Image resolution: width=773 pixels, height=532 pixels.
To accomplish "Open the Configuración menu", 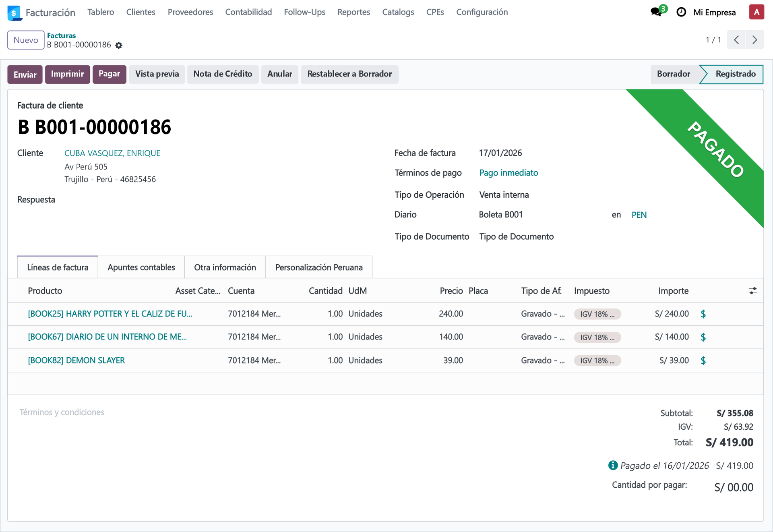I will [482, 12].
